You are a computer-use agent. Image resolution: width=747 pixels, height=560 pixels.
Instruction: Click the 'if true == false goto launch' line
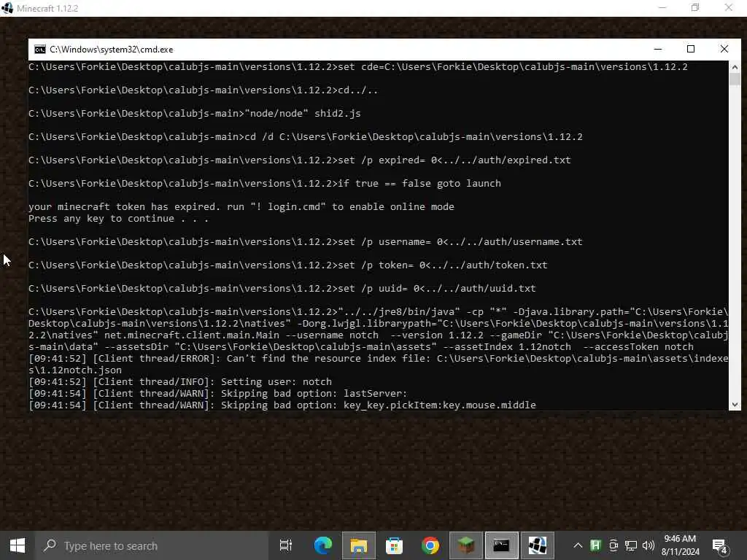click(264, 183)
